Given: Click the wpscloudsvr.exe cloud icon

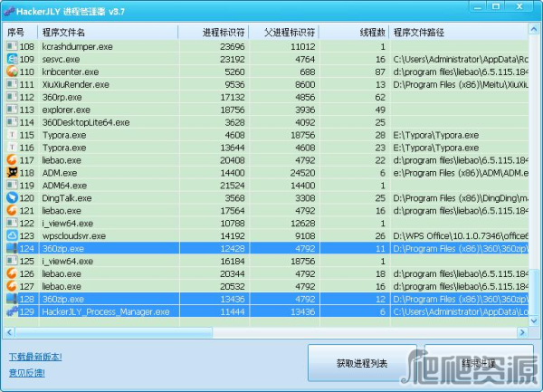Looking at the screenshot, I should point(12,235).
